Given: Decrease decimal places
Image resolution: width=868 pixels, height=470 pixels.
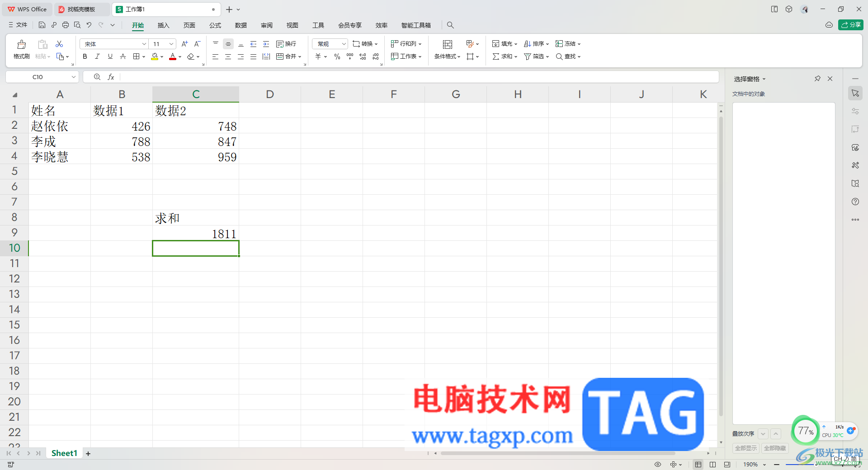Looking at the screenshot, I should [x=376, y=56].
